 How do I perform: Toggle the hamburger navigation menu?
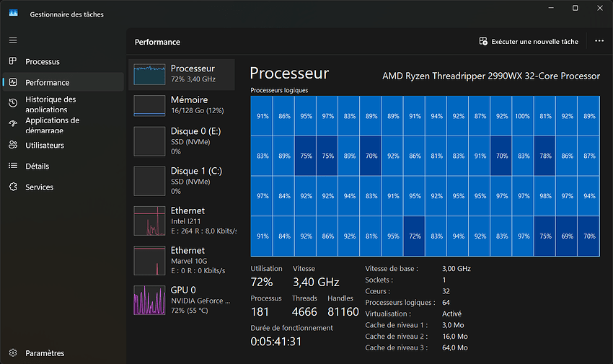(x=13, y=40)
